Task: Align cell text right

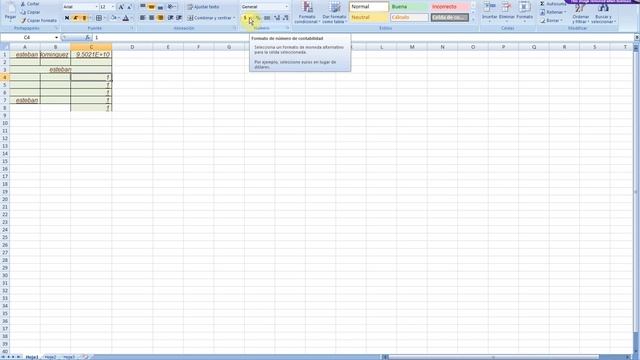Action: tap(160, 18)
